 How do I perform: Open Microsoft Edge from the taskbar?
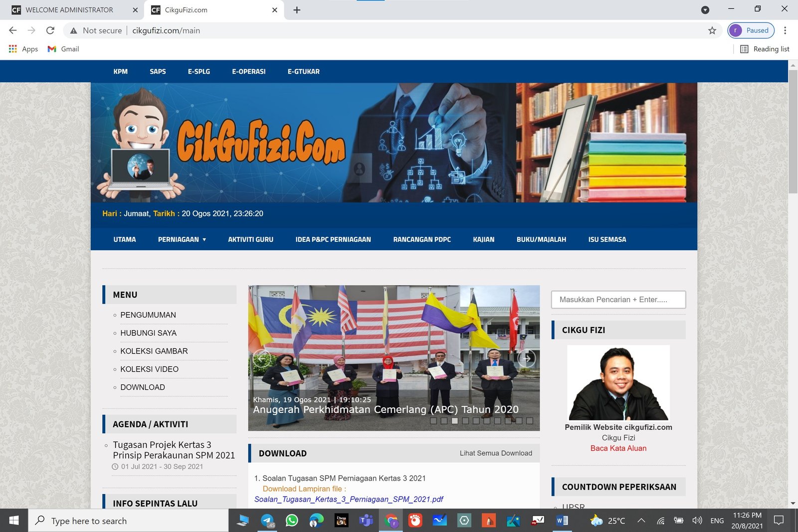click(316, 521)
